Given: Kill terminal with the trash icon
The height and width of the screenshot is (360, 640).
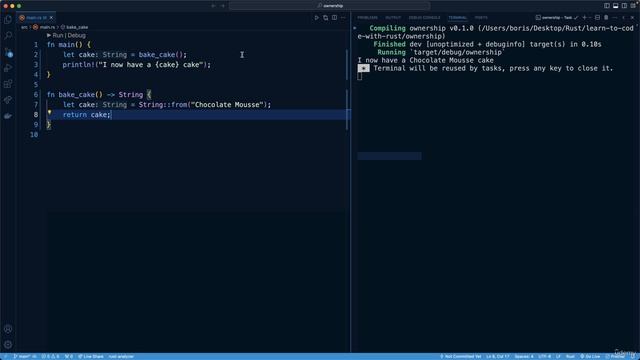Looking at the screenshot, I should point(606,18).
